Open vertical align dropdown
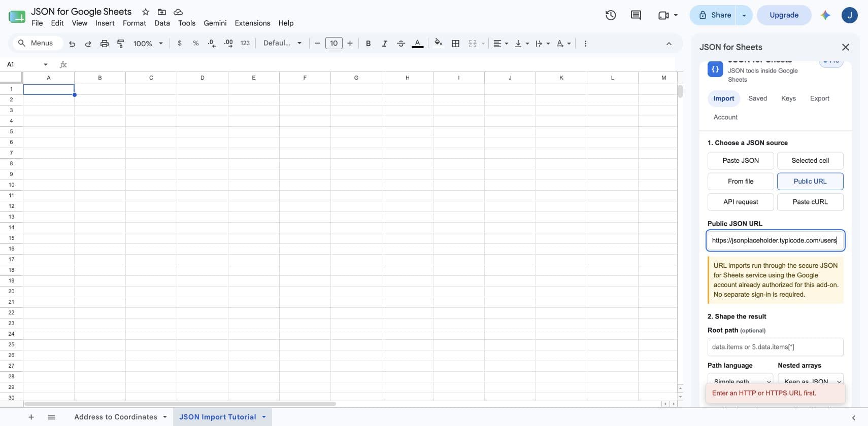The width and height of the screenshot is (868, 426). 522,43
